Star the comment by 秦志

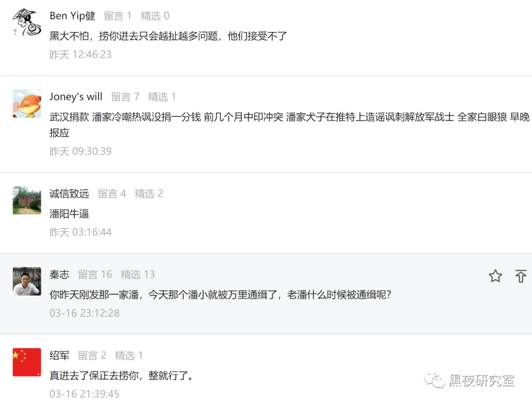496,276
